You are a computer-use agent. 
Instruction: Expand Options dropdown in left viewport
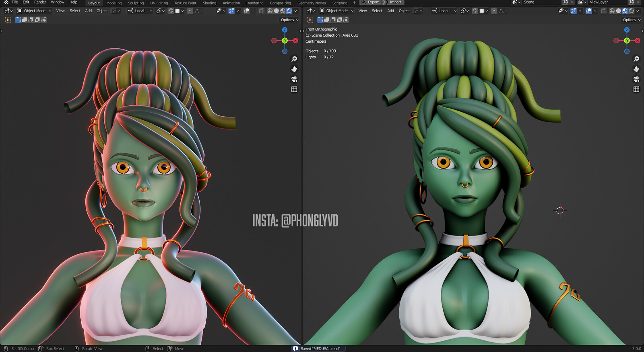[x=289, y=20]
